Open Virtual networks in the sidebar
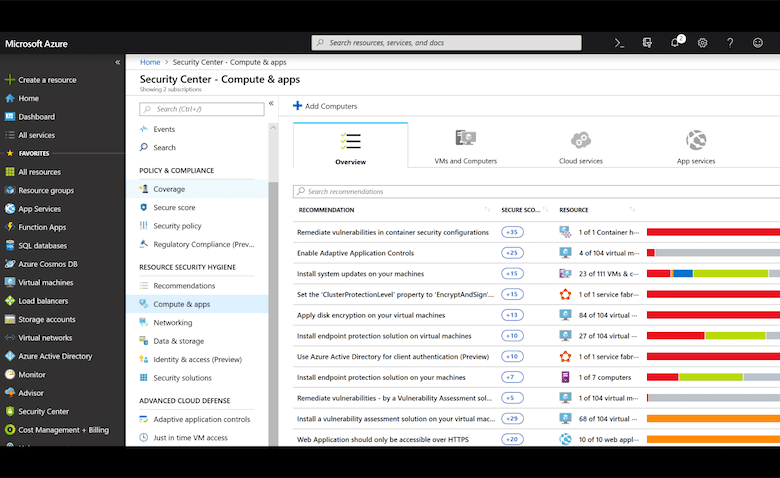780x478 pixels. tap(45, 337)
